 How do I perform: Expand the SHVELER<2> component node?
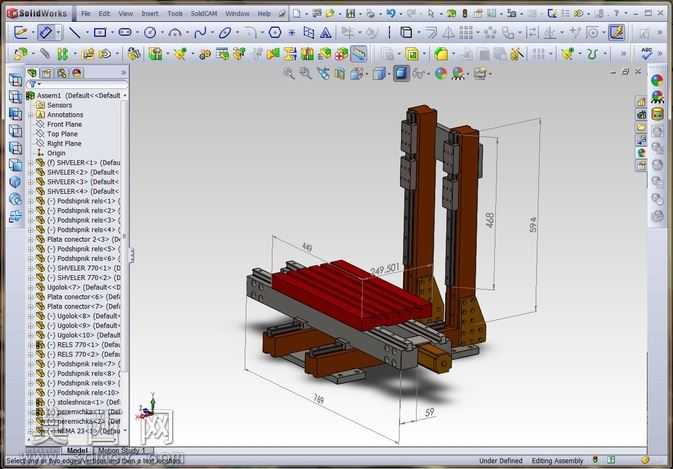click(x=31, y=172)
